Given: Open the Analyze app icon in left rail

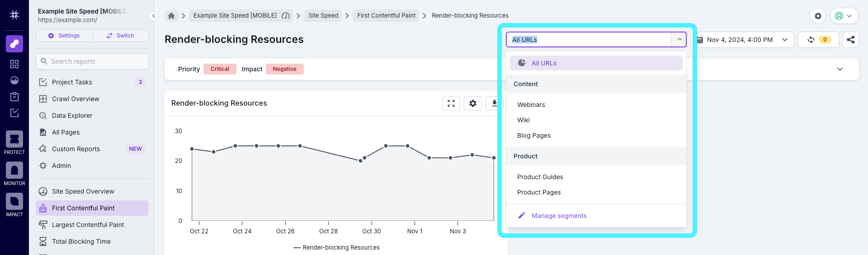Looking at the screenshot, I should (14, 44).
